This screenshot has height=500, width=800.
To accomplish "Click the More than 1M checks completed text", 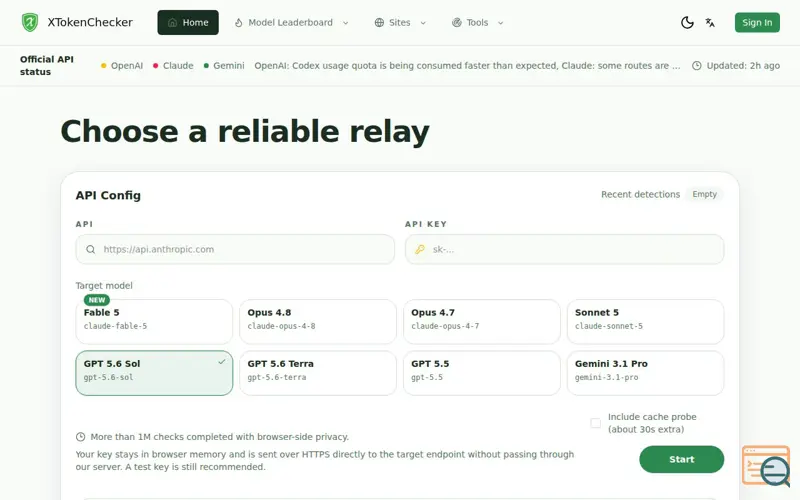I will click(x=220, y=437).
